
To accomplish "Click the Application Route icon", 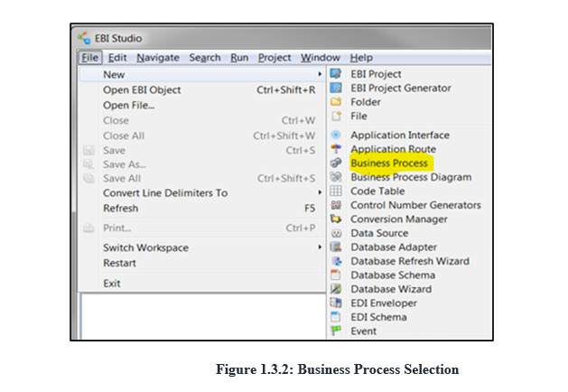I will (336, 148).
